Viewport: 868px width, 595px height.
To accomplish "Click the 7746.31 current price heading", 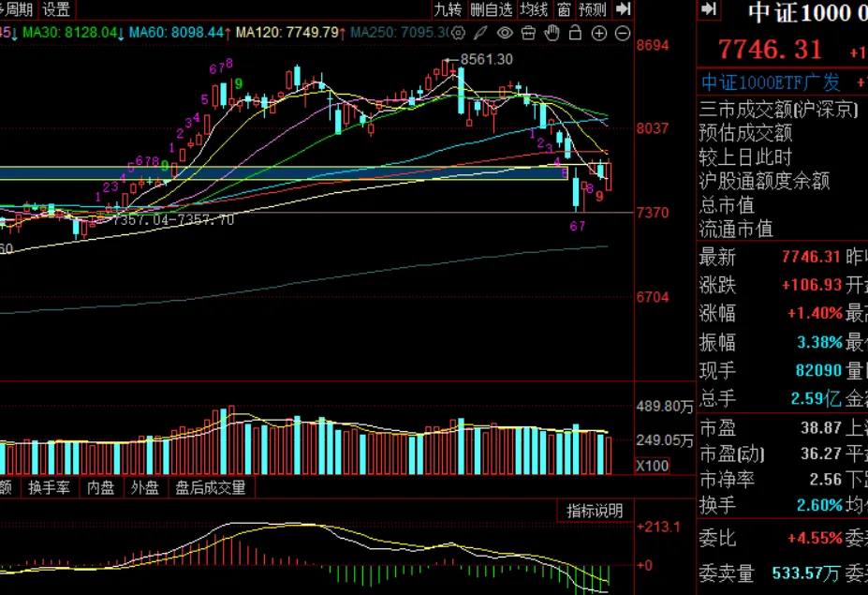I will click(x=770, y=50).
